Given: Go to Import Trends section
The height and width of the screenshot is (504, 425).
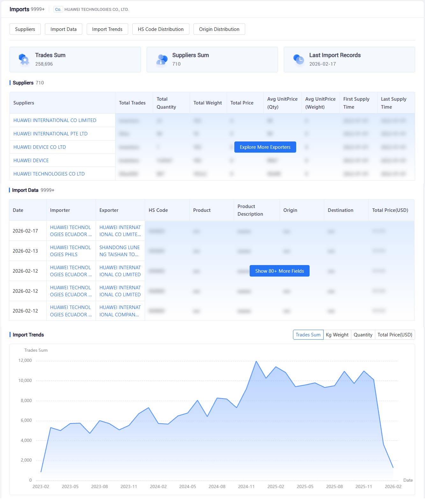Looking at the screenshot, I should pyautogui.click(x=107, y=29).
